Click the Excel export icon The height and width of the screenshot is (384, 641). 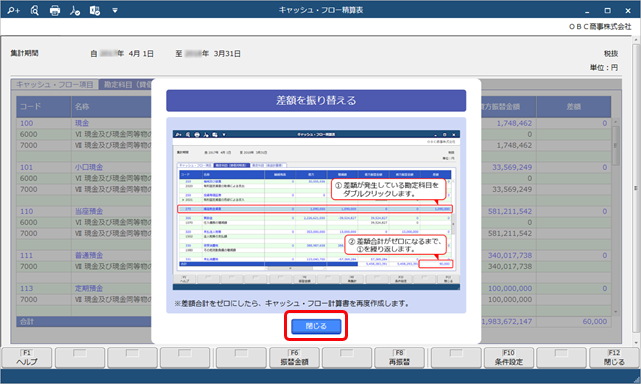point(95,10)
